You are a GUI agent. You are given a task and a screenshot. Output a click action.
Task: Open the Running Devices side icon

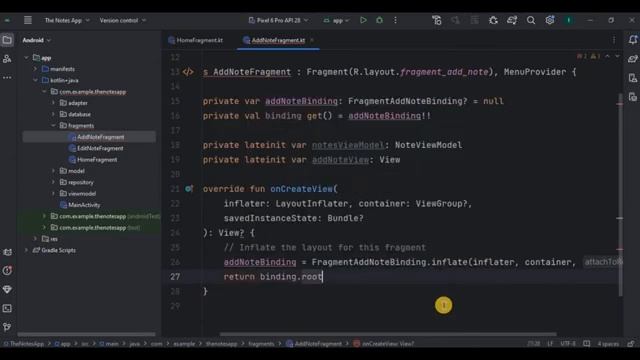tap(633, 97)
